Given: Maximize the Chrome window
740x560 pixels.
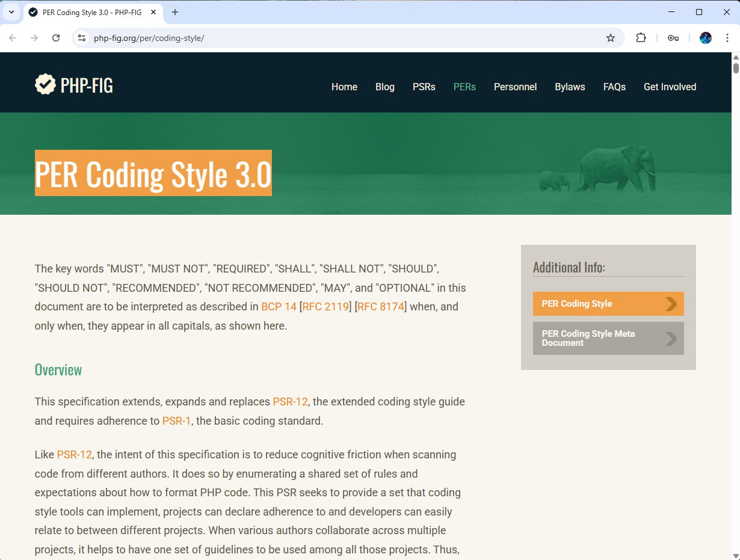Looking at the screenshot, I should coord(699,12).
